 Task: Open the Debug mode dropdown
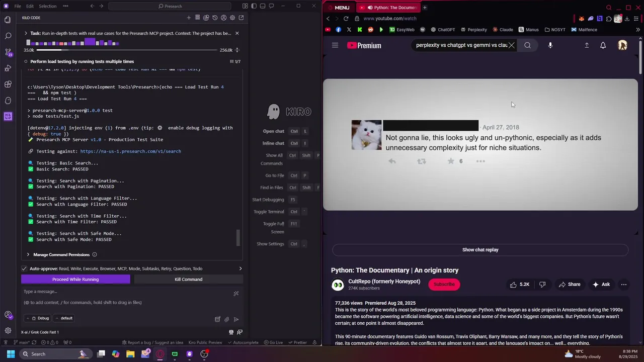tap(38, 318)
